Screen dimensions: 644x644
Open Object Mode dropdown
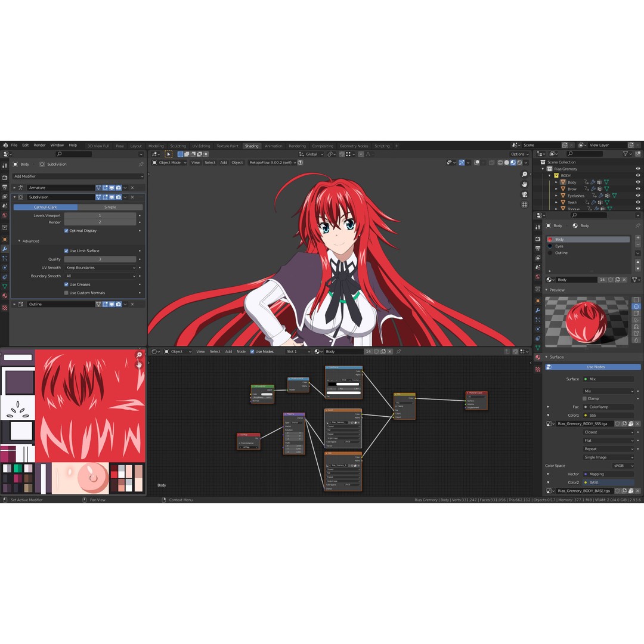click(169, 163)
